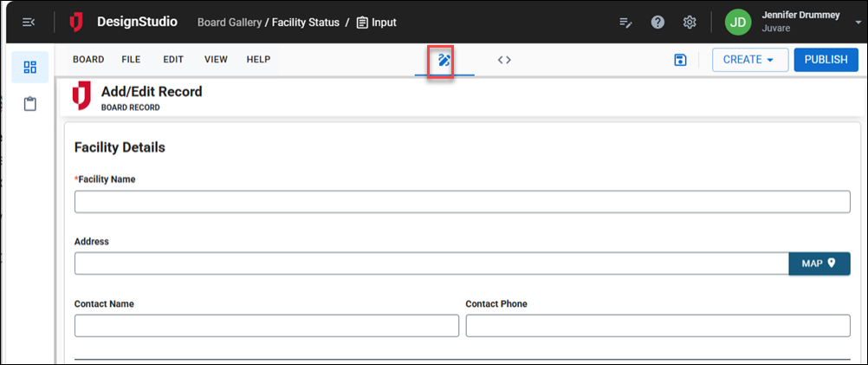868x365 pixels.
Task: Click the MAP button beside Address
Action: point(819,264)
